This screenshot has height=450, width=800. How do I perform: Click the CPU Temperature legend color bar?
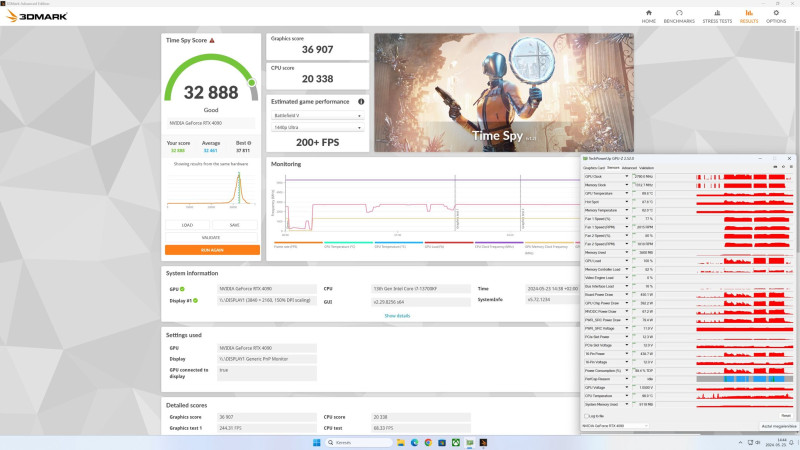coord(348,243)
